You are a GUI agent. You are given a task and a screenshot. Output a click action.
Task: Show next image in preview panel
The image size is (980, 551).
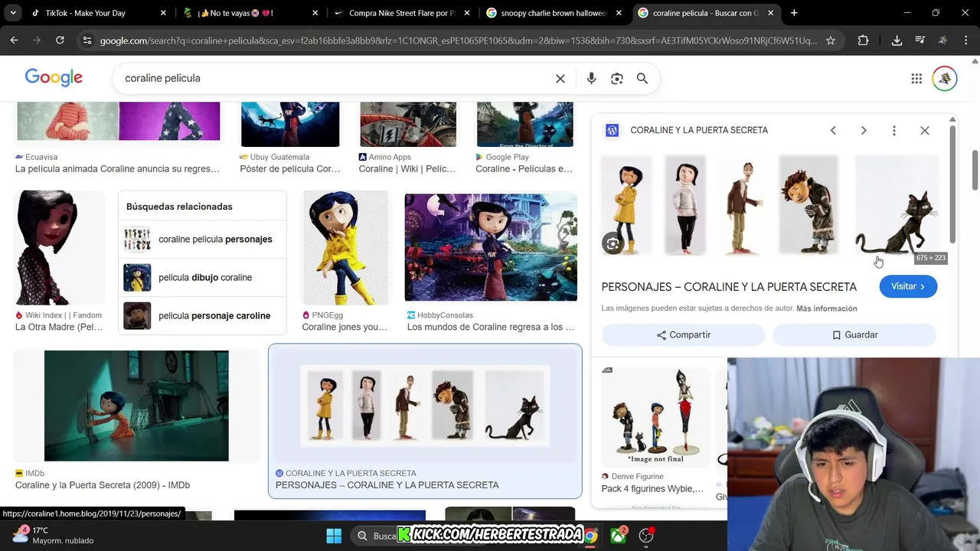pos(864,130)
